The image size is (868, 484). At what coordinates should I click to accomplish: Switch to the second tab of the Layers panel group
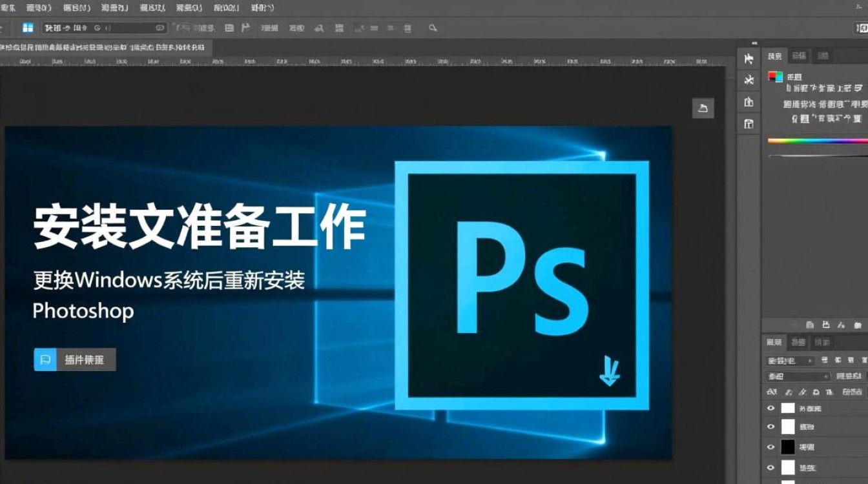798,342
